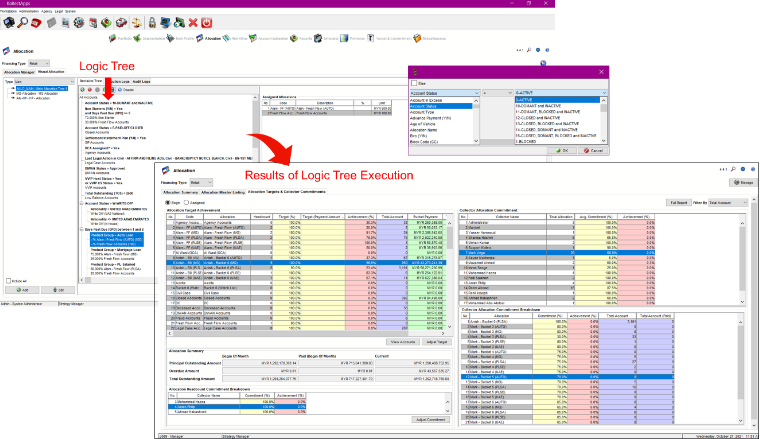Toggle the Else checkbox in condition dialog

tap(414, 83)
